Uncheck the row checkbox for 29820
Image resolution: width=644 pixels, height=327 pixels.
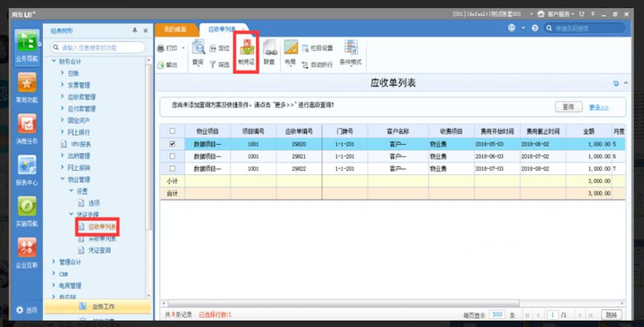(172, 144)
